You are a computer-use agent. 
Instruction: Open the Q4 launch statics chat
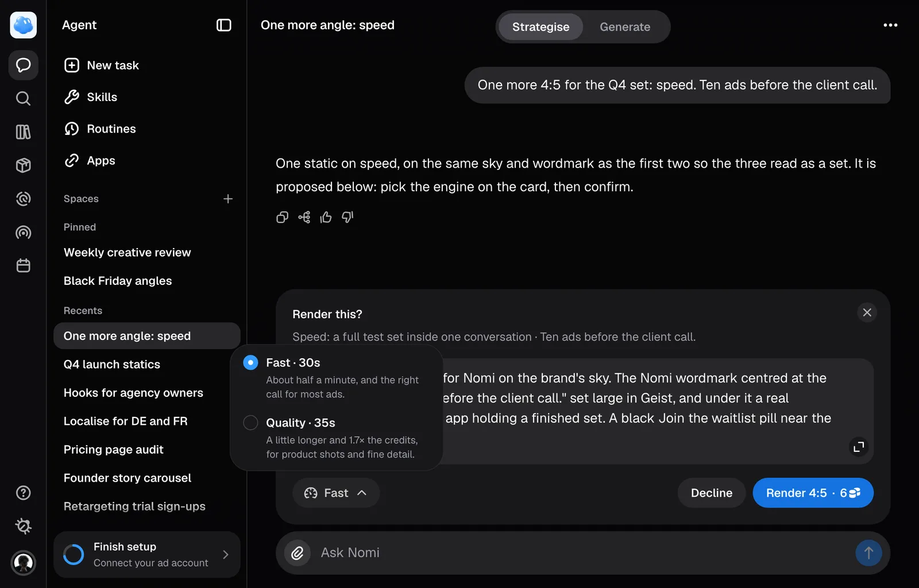pyautogui.click(x=112, y=365)
